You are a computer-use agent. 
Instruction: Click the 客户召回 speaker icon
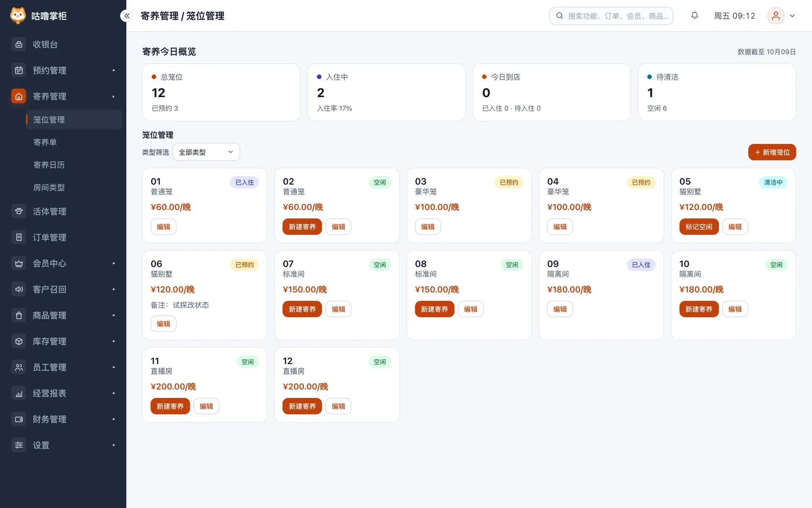coord(19,290)
